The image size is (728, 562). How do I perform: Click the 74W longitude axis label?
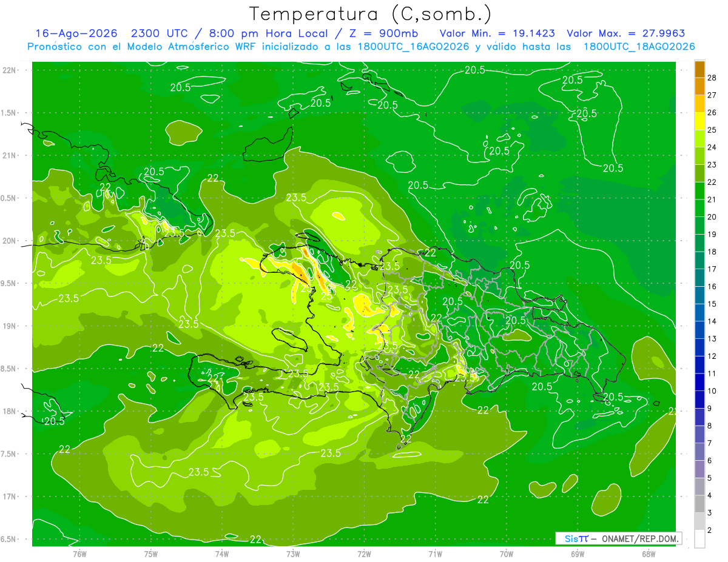click(221, 554)
